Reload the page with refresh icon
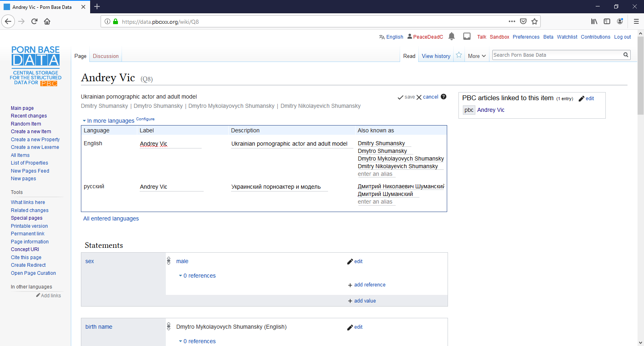Screen dimensions: 644x346 (x=34, y=21)
